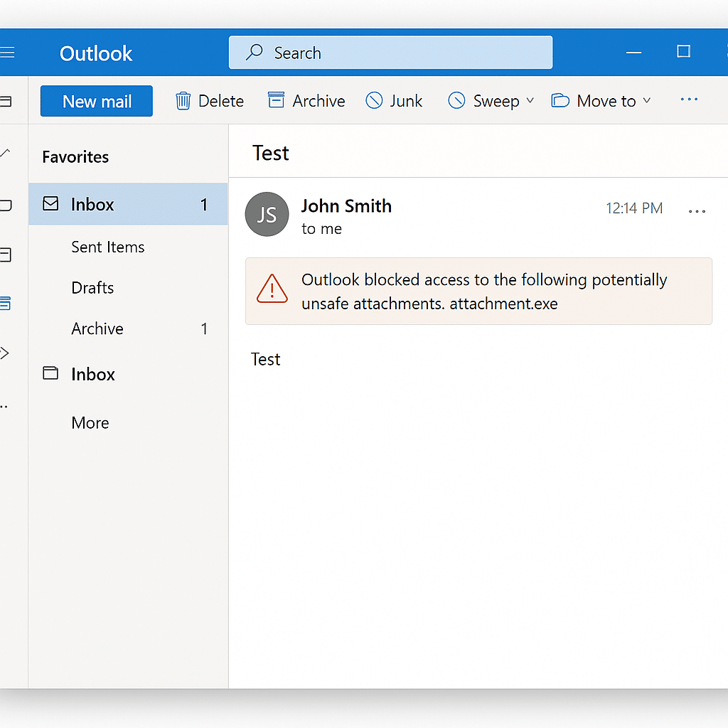The image size is (728, 728).
Task: Open the toolbar more options ellipsis
Action: (x=689, y=100)
